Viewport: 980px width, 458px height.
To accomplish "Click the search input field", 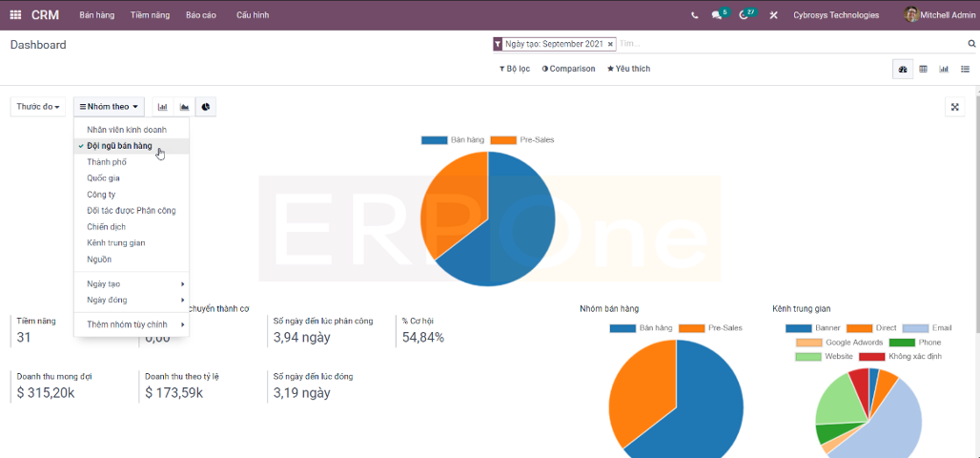I will [x=790, y=44].
